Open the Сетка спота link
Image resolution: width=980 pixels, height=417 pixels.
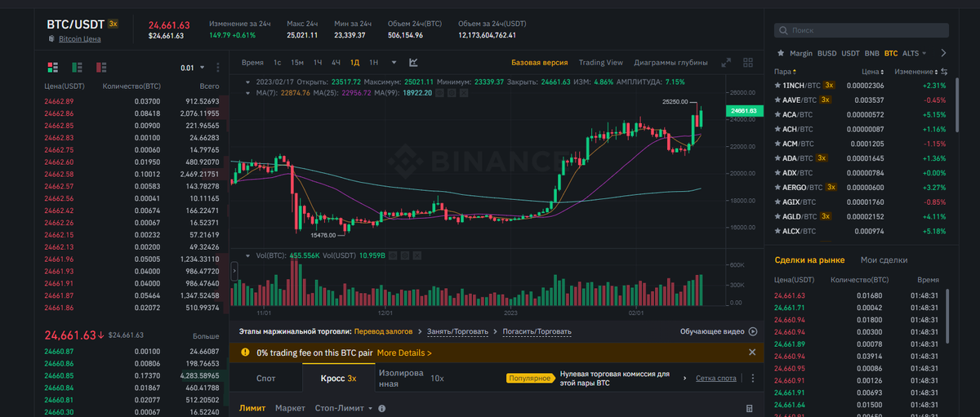716,379
